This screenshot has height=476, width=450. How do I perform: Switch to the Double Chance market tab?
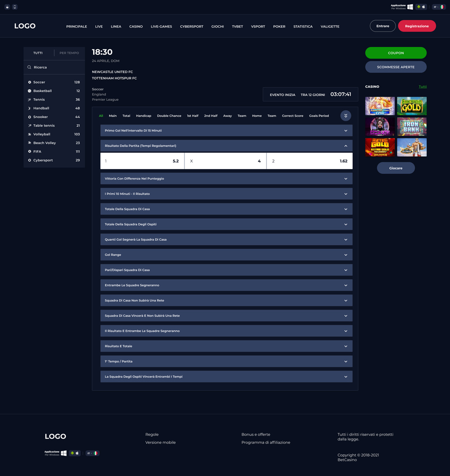point(169,116)
